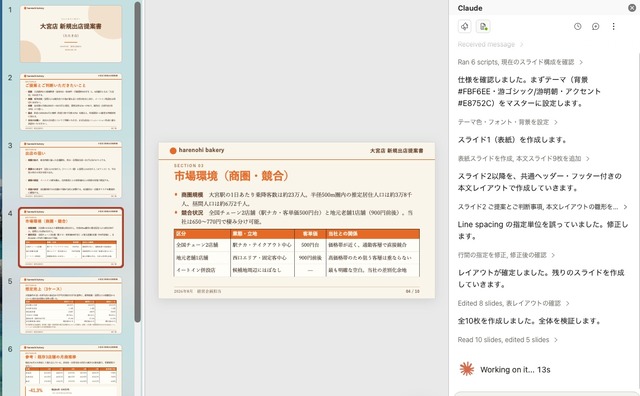Expand the 'スライド2 ご提案とご判断事項' step
Screen dimensions: 640x396
coord(542,207)
